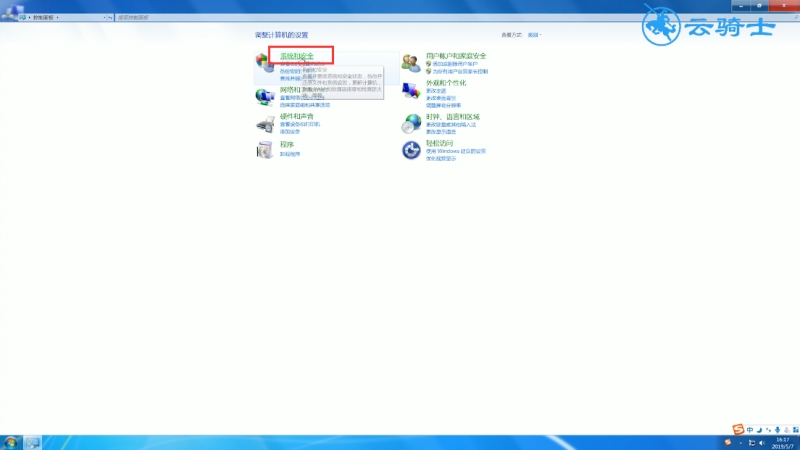This screenshot has width=800, height=450.
Task: Click the 程序 software box icon
Action: click(x=265, y=150)
